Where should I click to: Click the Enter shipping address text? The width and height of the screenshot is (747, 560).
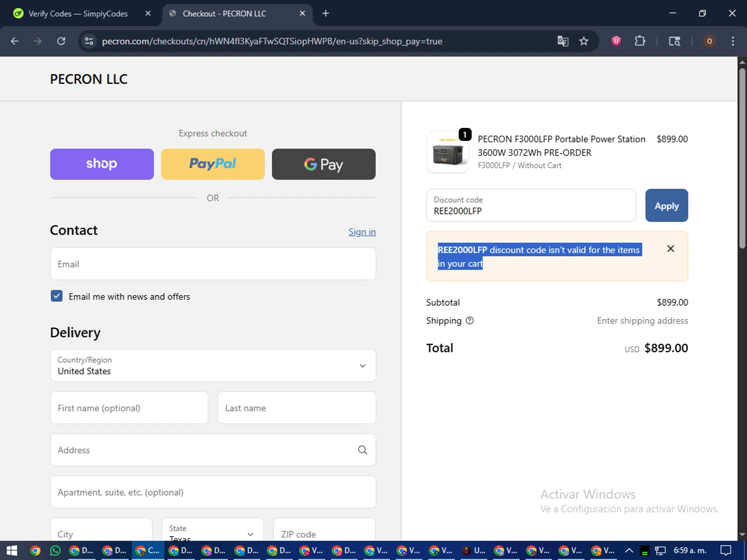click(642, 321)
